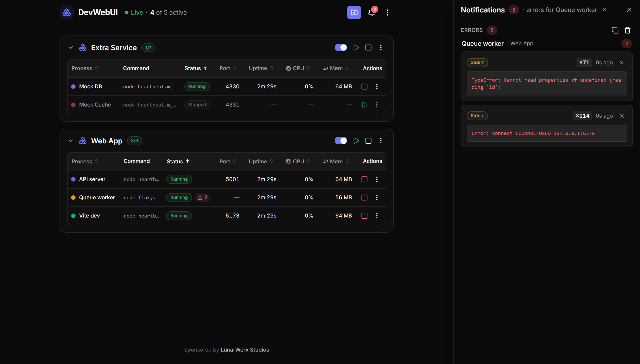Click the purple Mock DB color dot

(73, 87)
